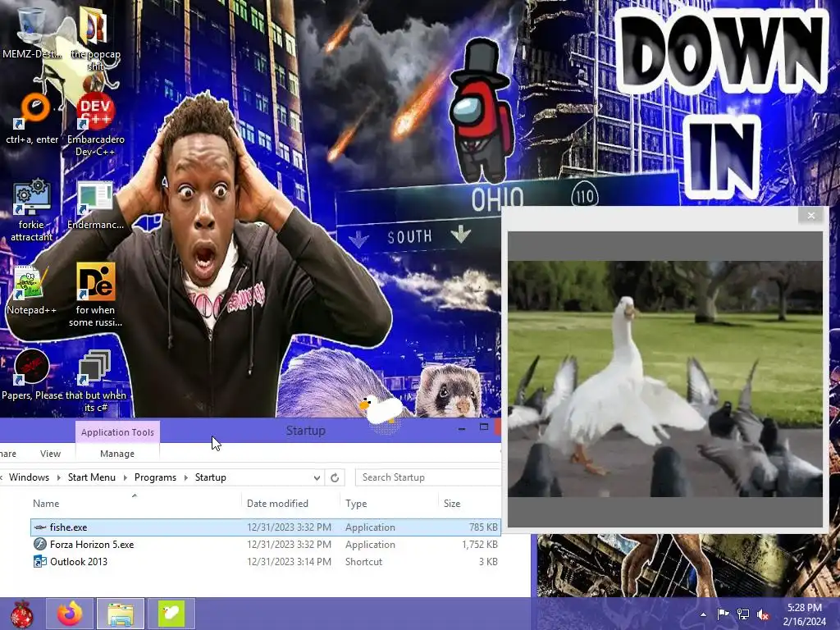
Task: Open the Application Tools contextual tab
Action: tap(117, 432)
